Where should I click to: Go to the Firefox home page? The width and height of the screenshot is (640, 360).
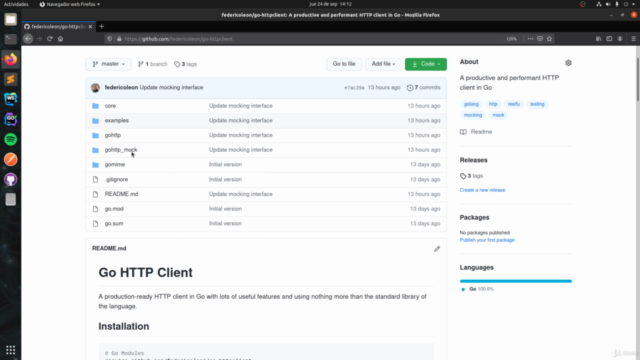pos(60,39)
